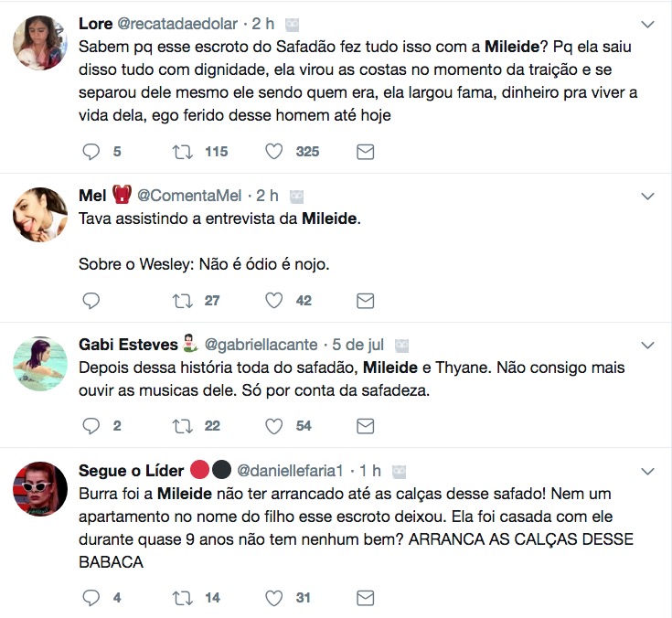The image size is (672, 618).
Task: Like Lore's tweet with 325 likes
Action: 274,151
